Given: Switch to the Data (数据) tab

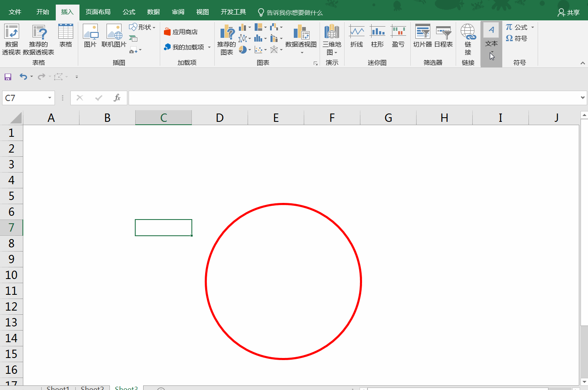Looking at the screenshot, I should pos(154,12).
